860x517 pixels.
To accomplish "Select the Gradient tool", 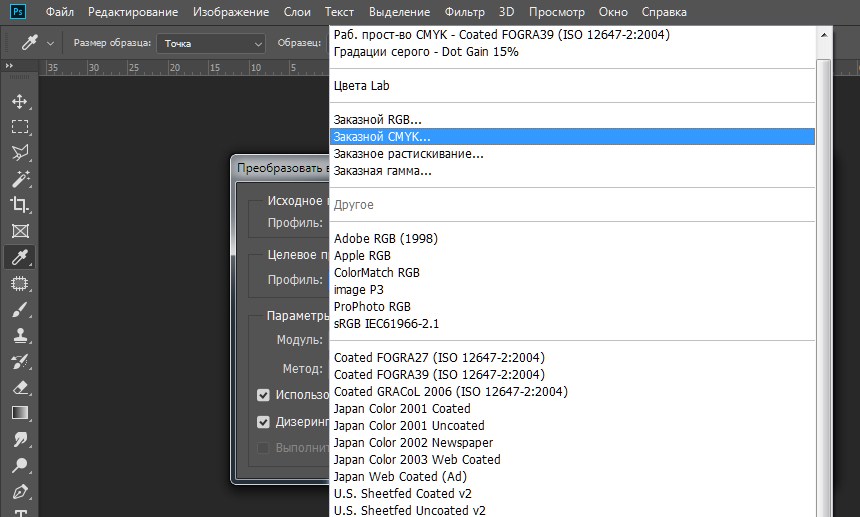I will point(20,413).
